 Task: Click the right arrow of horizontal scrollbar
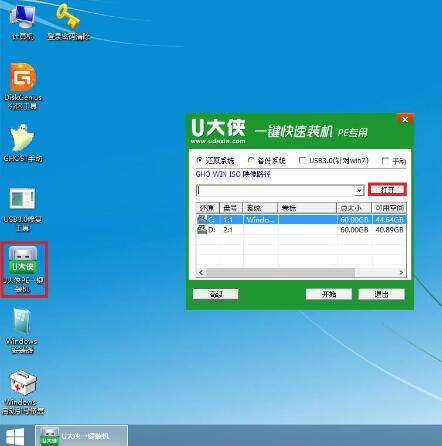tap(401, 272)
